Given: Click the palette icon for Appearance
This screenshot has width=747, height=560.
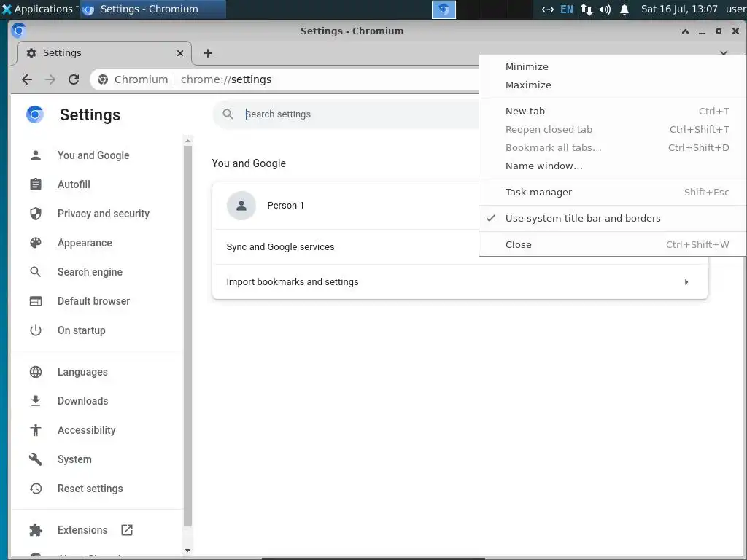Looking at the screenshot, I should 36,243.
